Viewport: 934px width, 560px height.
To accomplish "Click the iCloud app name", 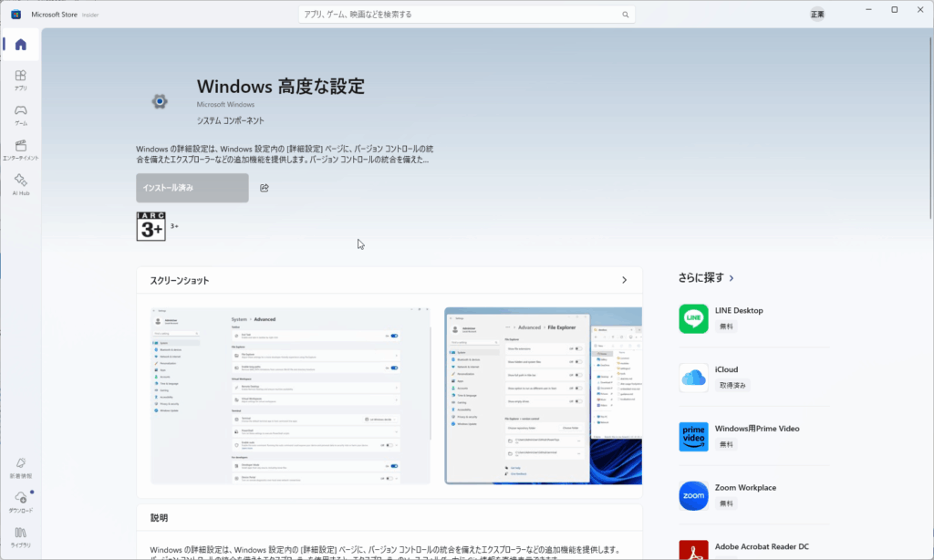I will tap(726, 369).
